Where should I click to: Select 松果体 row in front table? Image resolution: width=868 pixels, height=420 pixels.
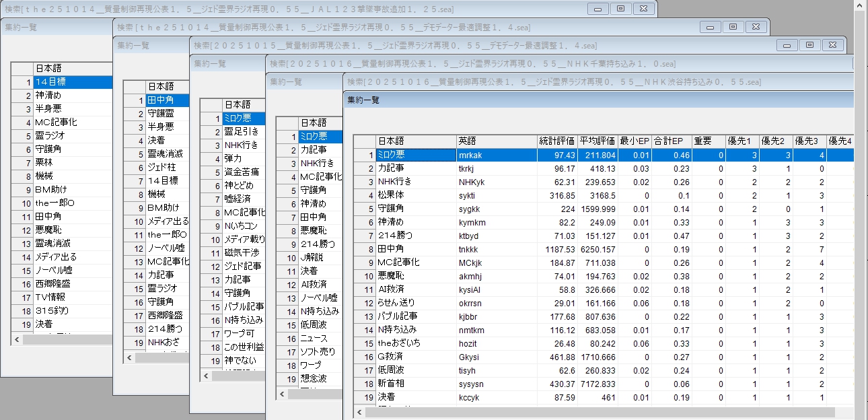415,195
